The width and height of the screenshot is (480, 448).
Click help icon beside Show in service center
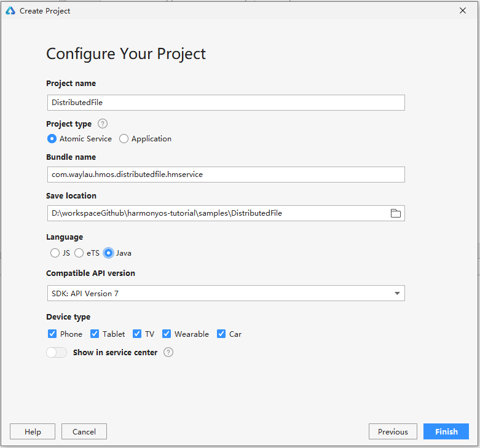168,352
